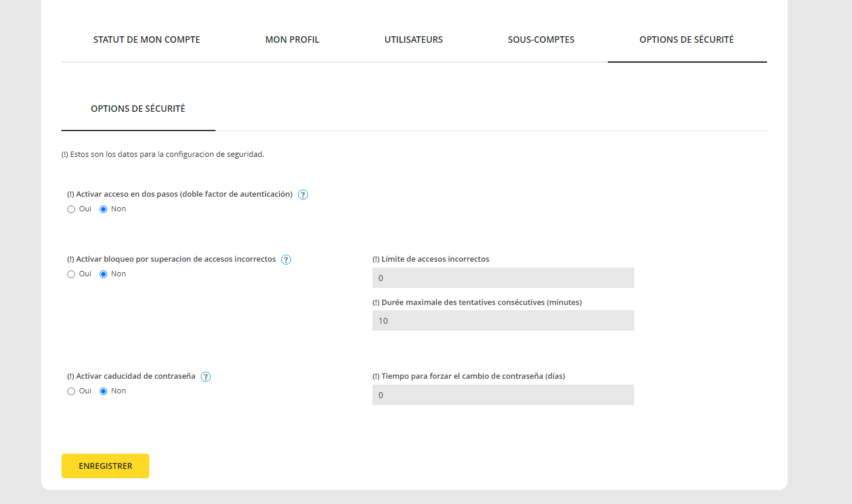
Task: Click the Activar caducidad de contraseña label
Action: coord(135,376)
